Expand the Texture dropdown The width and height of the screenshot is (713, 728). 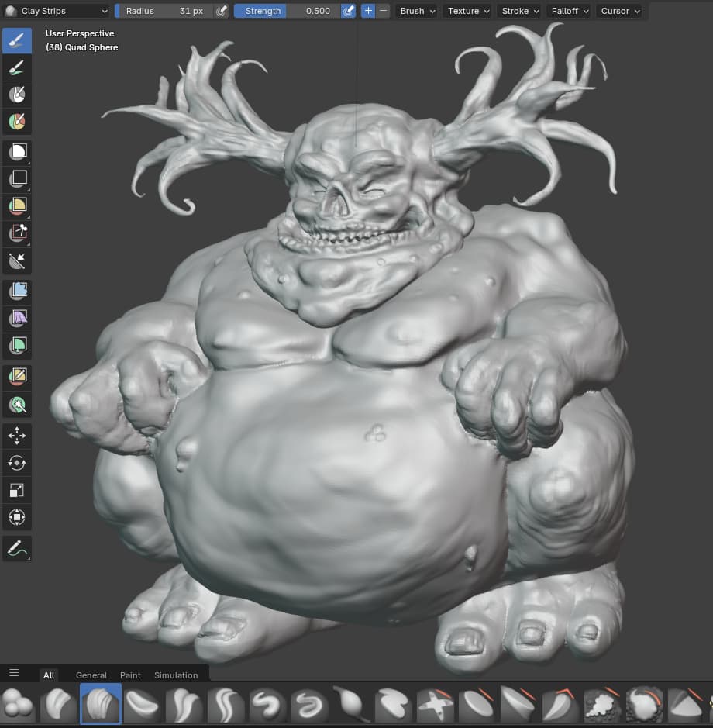[x=469, y=11]
